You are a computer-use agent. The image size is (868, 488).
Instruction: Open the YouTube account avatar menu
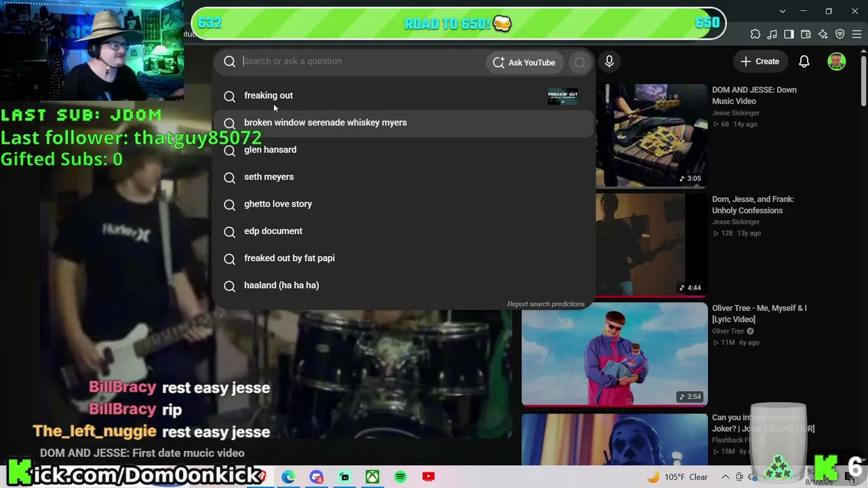[x=837, y=62]
